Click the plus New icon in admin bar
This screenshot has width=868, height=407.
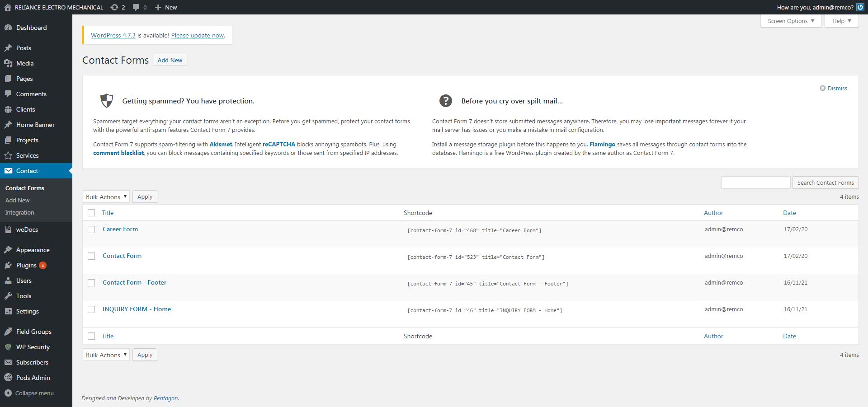point(158,7)
